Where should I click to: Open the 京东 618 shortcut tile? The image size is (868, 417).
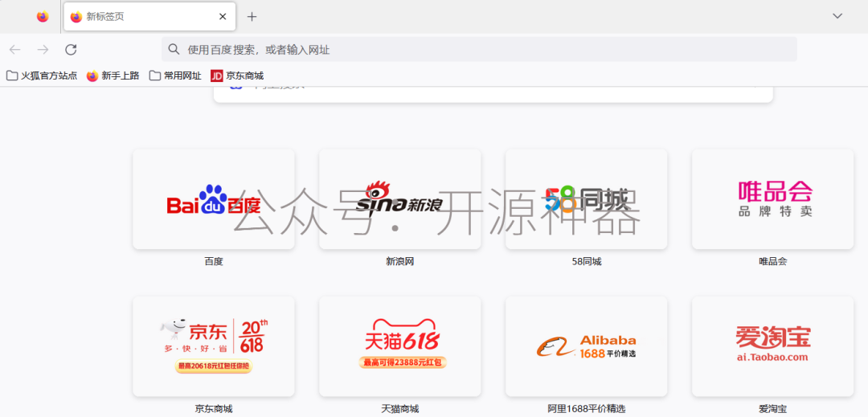point(214,346)
